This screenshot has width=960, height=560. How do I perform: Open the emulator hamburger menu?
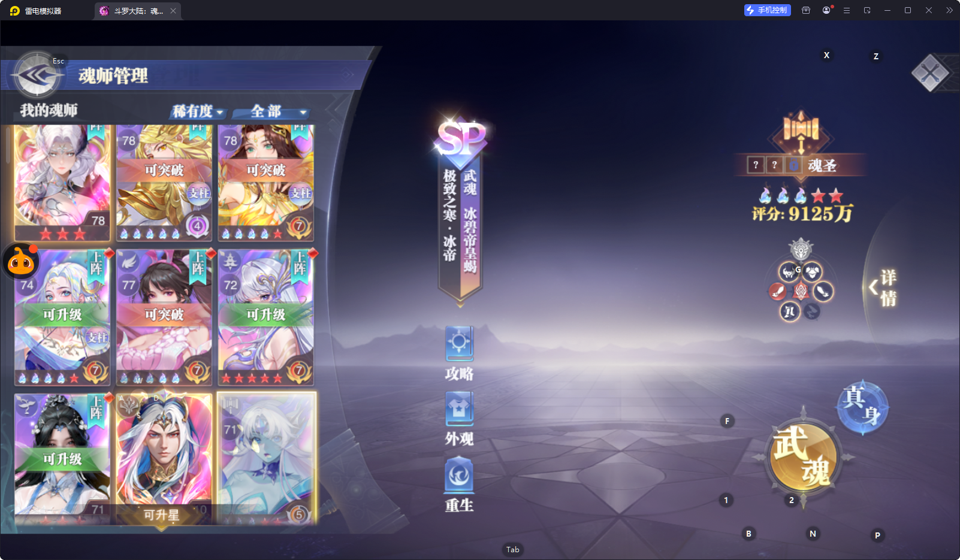847,10
